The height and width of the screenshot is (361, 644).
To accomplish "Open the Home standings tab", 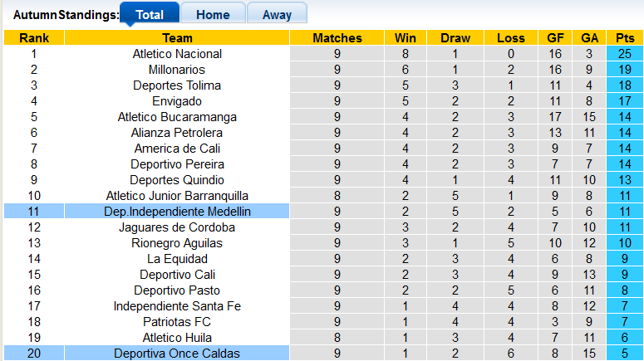I will (x=213, y=14).
